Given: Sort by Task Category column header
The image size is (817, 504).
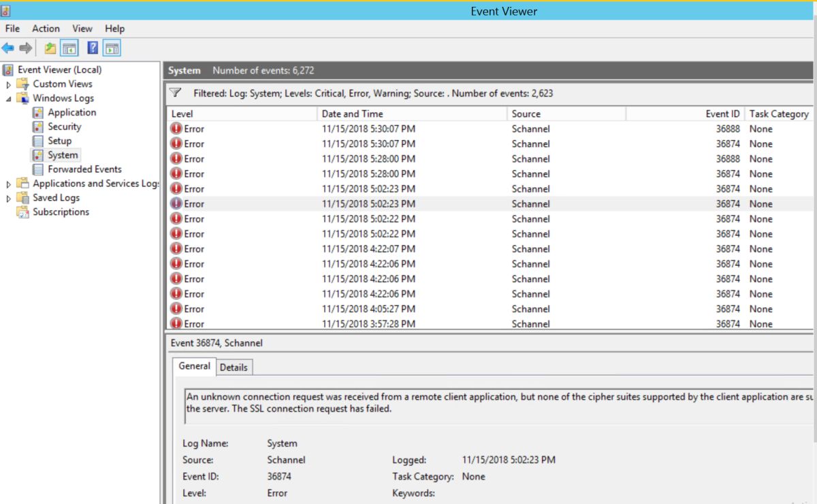Looking at the screenshot, I should 780,114.
